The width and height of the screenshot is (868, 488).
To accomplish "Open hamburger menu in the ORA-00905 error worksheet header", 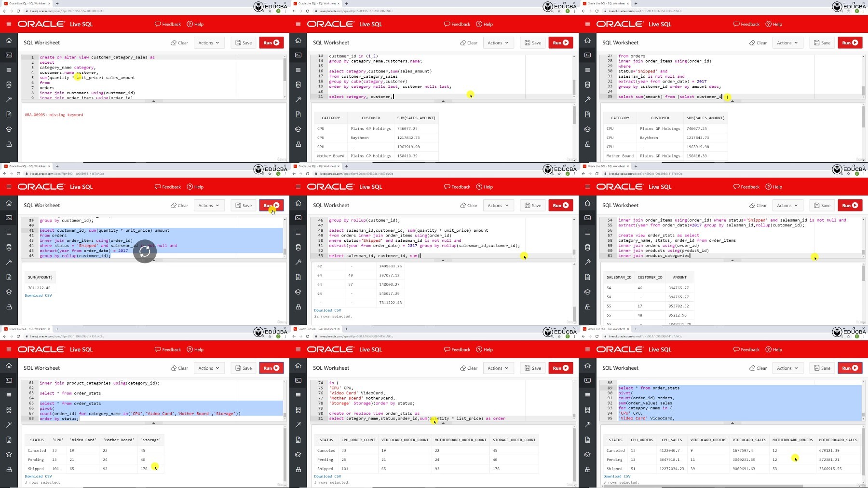I will pyautogui.click(x=9, y=24).
